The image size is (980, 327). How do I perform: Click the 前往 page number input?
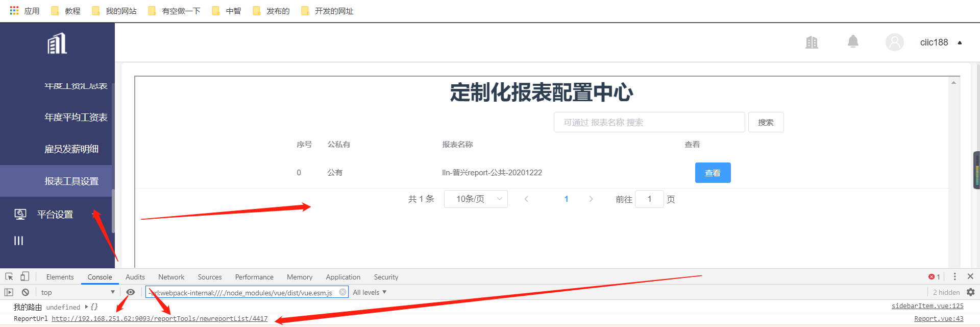click(x=649, y=199)
